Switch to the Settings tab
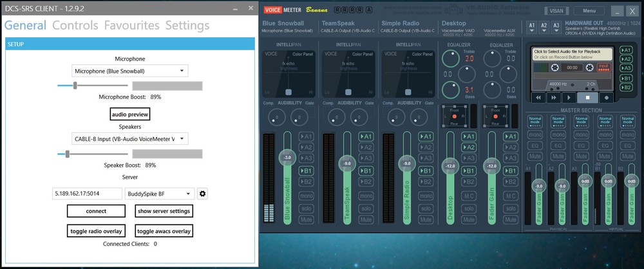The height and width of the screenshot is (269, 644). coord(187,26)
